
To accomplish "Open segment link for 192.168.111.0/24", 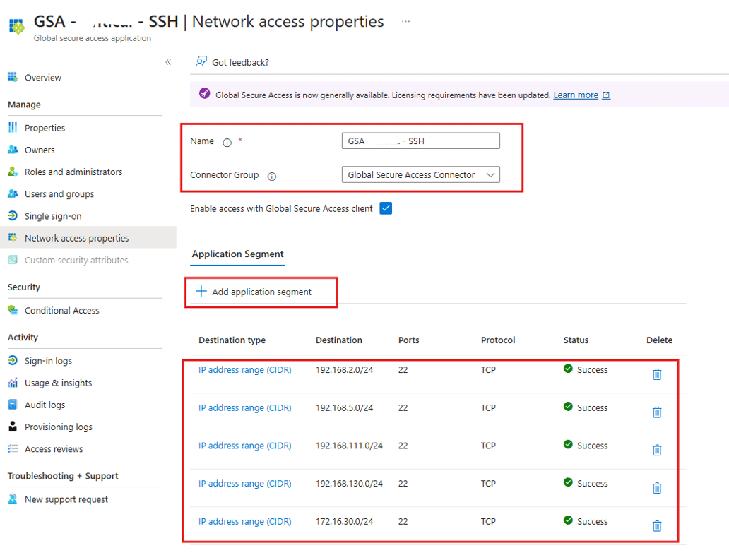I will click(x=245, y=446).
